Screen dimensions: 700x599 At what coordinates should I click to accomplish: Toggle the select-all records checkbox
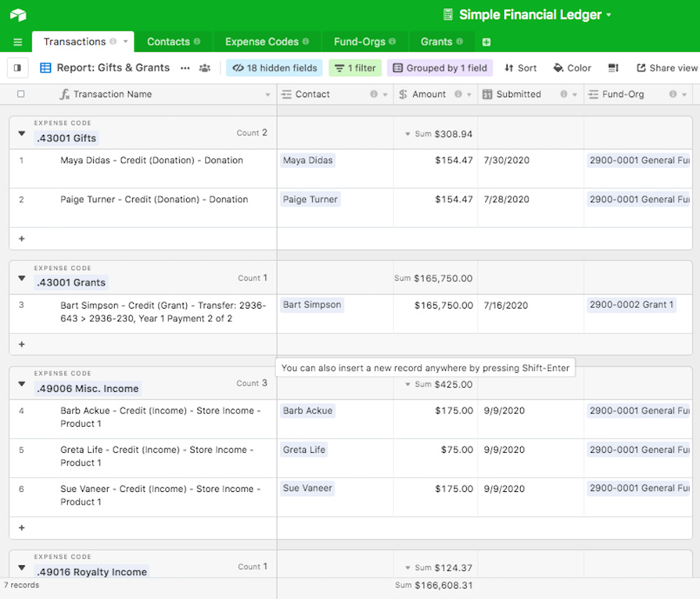(20, 94)
